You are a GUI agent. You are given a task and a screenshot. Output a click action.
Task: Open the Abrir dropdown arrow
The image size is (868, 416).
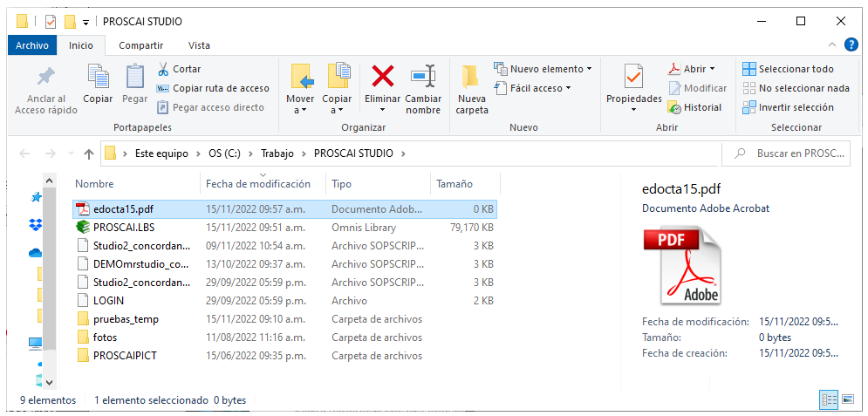tap(712, 69)
